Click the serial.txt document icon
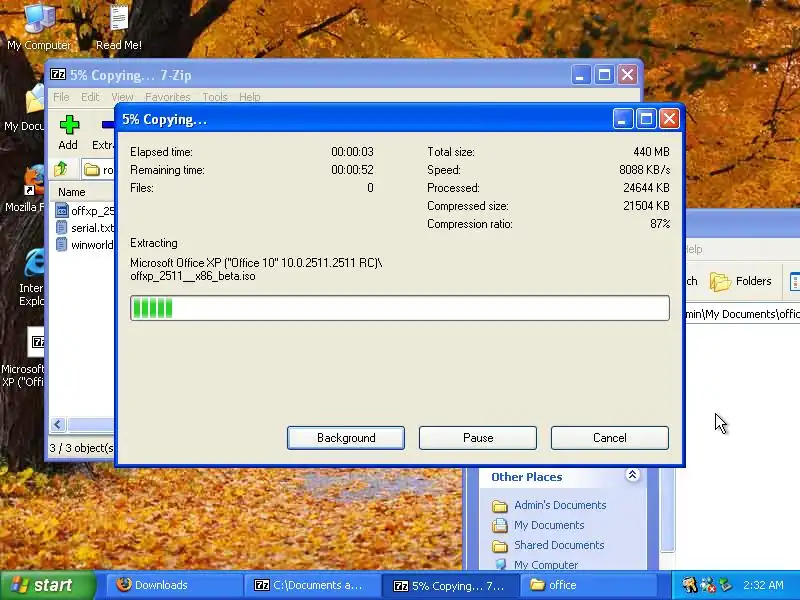The height and width of the screenshot is (600, 800). [x=62, y=228]
